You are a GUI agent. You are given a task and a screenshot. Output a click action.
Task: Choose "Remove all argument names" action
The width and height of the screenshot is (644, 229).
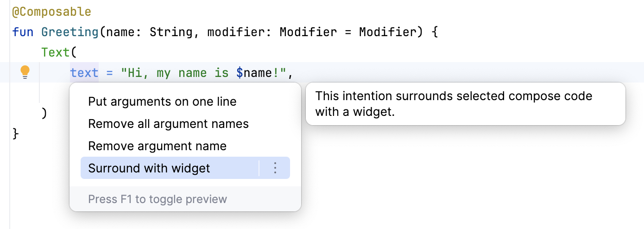tap(168, 124)
